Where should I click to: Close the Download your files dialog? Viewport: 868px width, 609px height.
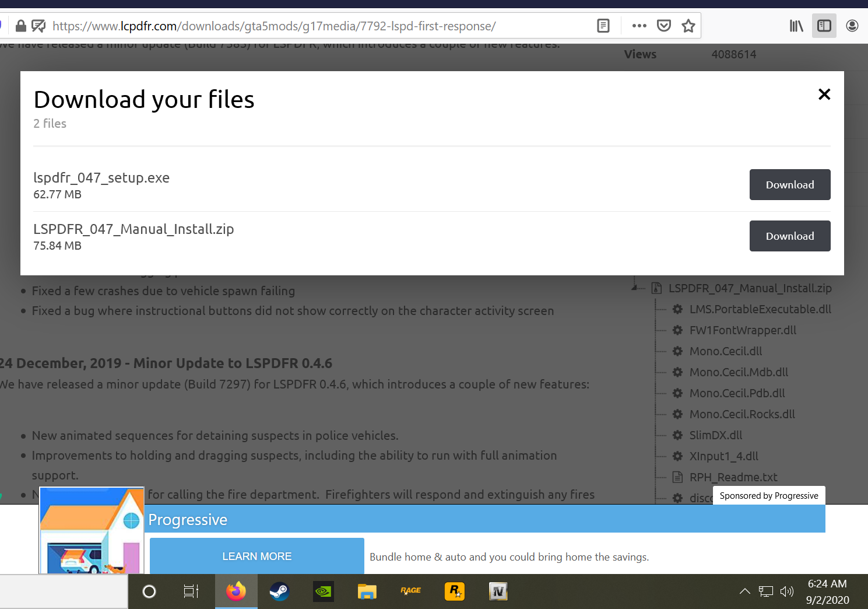pos(824,94)
